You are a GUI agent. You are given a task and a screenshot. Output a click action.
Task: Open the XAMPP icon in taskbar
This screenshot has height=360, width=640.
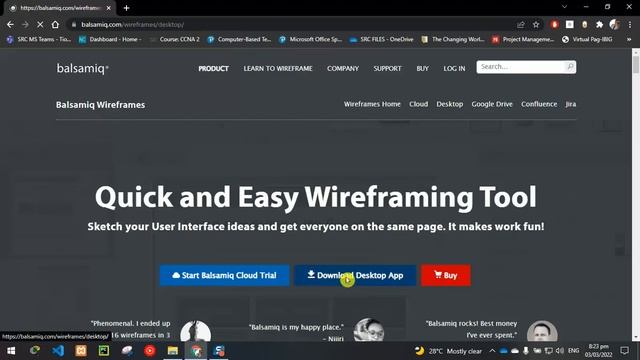click(x=81, y=351)
